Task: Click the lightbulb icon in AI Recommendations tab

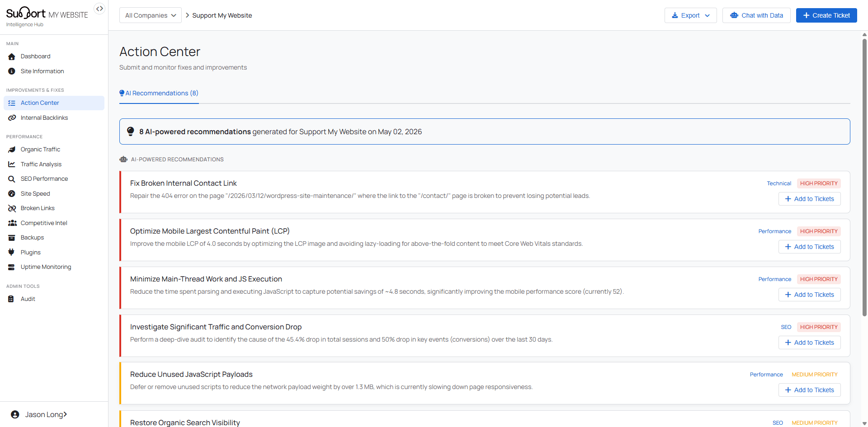Action: (122, 93)
